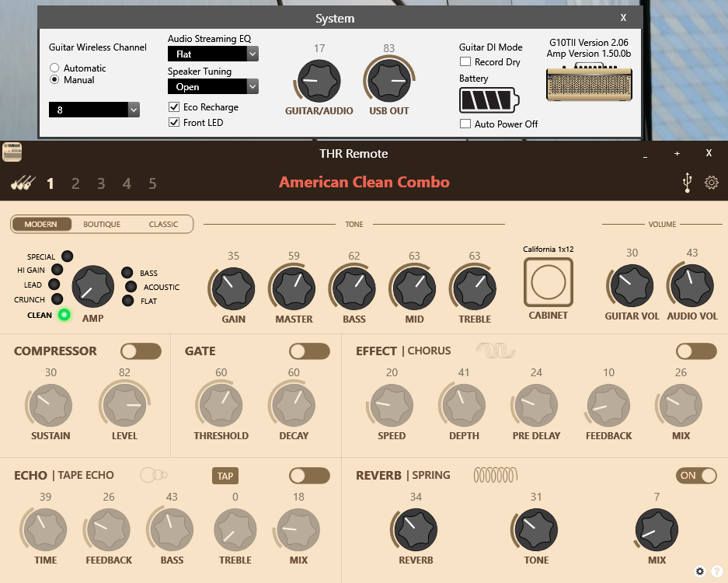Click the MASTER knob
Viewport: 728px width, 583px height.
[294, 288]
